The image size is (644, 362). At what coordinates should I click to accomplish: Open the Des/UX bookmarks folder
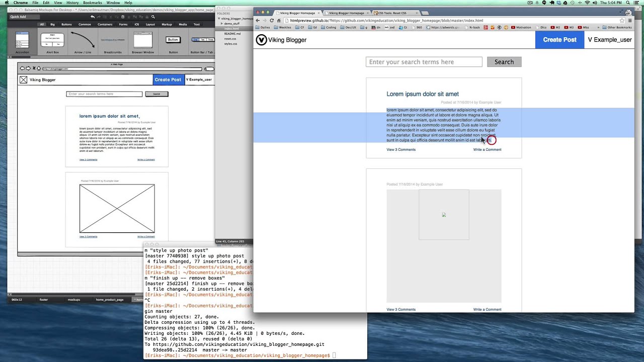(348, 27)
